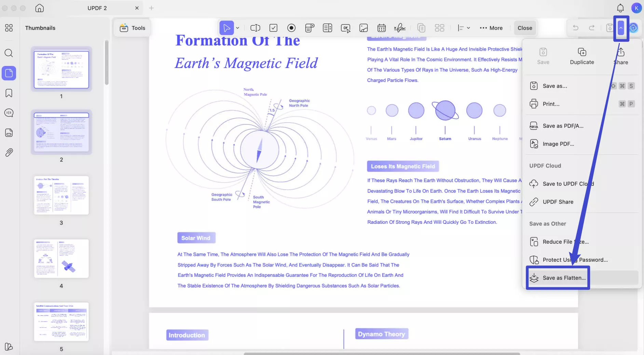The width and height of the screenshot is (644, 355).
Task: Go to the UPDF home screen
Action: pos(40,8)
